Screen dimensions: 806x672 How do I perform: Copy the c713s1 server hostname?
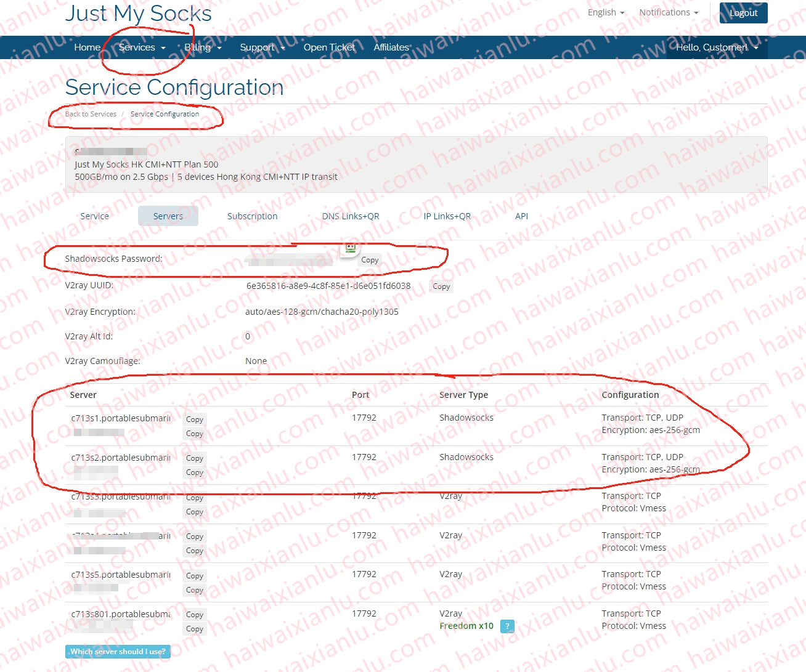[194, 419]
